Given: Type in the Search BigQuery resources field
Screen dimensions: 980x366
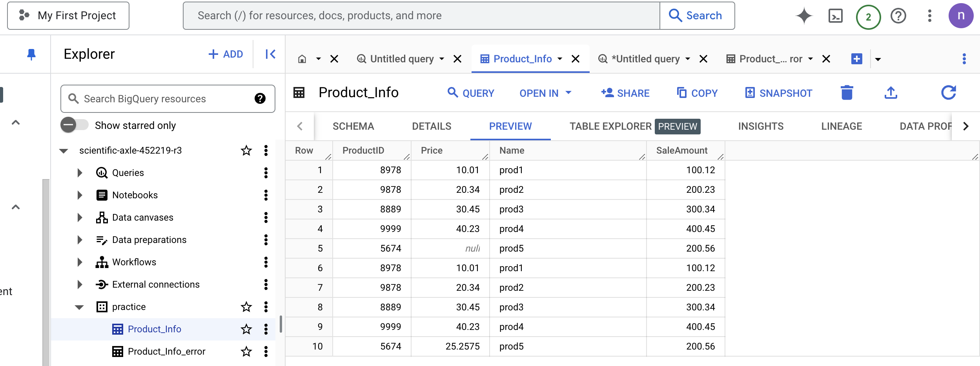Looking at the screenshot, I should [x=165, y=98].
